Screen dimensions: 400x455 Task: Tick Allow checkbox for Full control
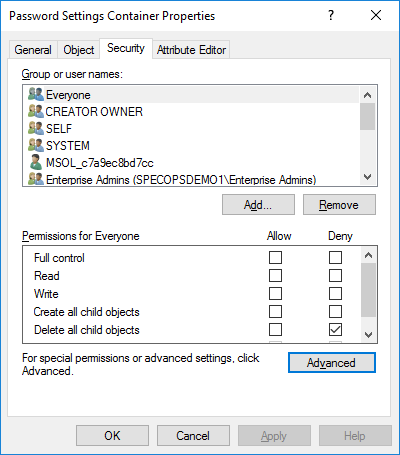pyautogui.click(x=275, y=258)
